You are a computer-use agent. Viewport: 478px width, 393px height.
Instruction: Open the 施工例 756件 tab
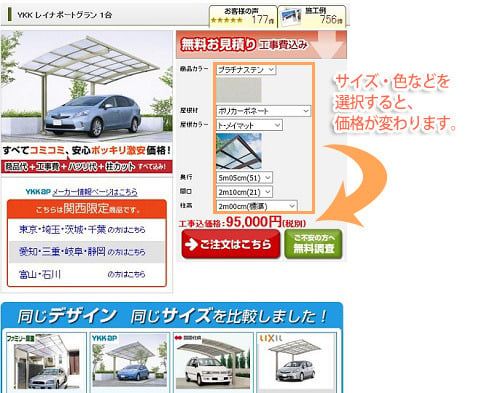click(x=312, y=16)
